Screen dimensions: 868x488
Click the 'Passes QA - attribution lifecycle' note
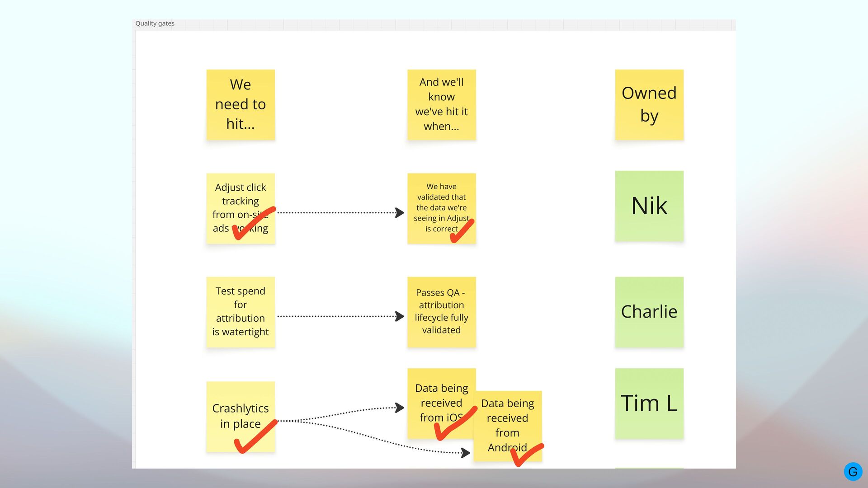(441, 312)
